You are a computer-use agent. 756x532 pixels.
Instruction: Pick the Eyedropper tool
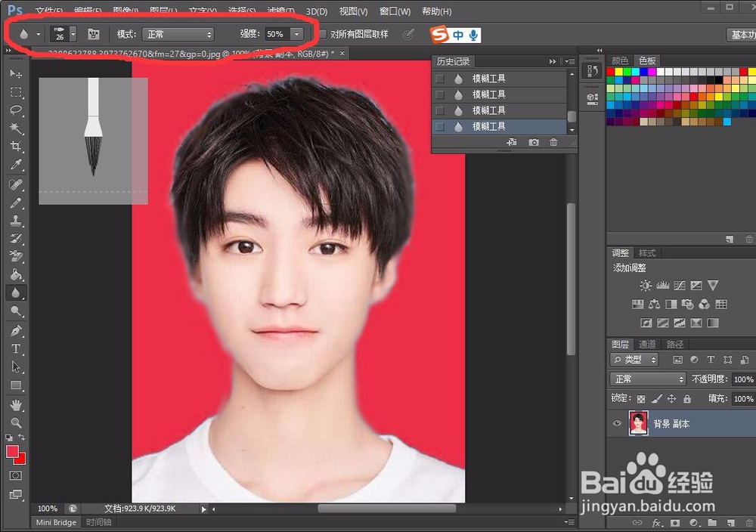(16, 165)
